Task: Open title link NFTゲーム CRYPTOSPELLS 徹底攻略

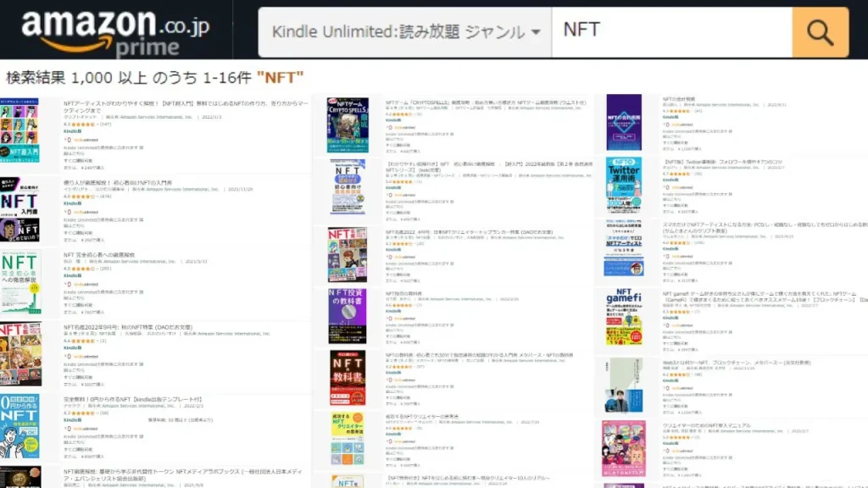Action: click(486, 103)
